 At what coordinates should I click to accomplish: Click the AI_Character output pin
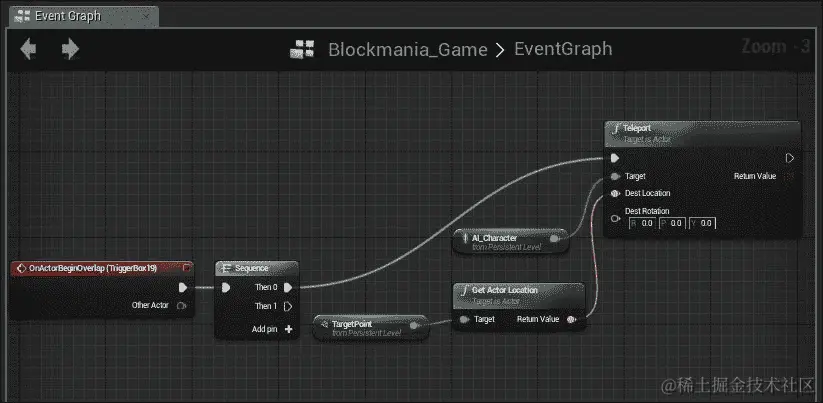[x=553, y=239]
